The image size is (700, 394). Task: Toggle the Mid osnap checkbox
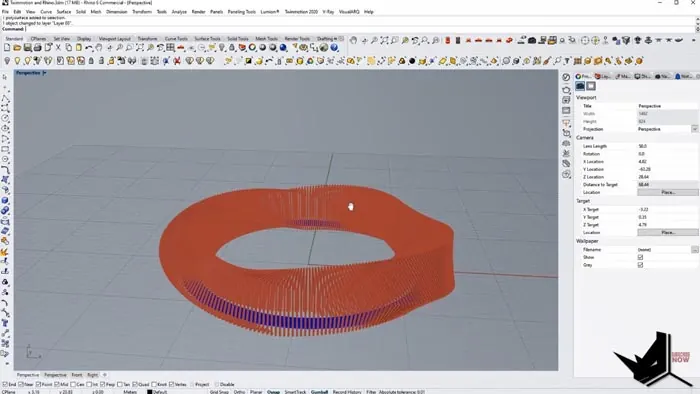(57, 384)
